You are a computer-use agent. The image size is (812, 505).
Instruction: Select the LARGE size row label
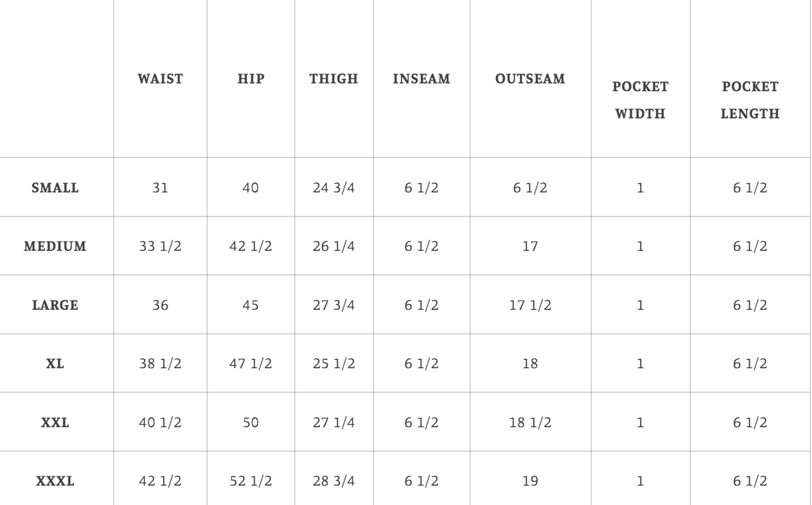pos(55,305)
